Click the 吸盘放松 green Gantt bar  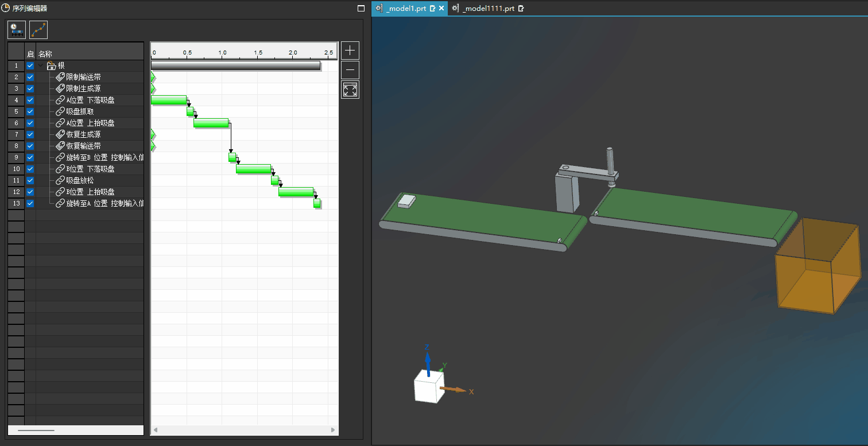pos(274,180)
